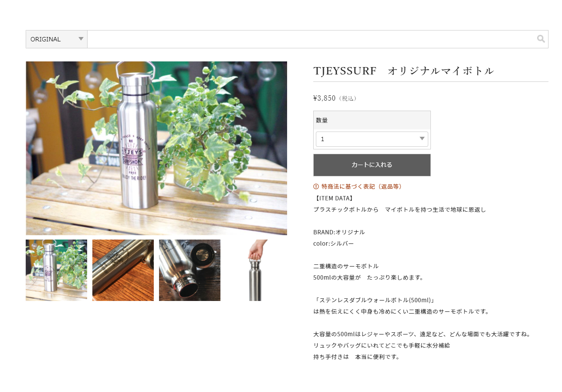Focus the search text field

point(312,39)
